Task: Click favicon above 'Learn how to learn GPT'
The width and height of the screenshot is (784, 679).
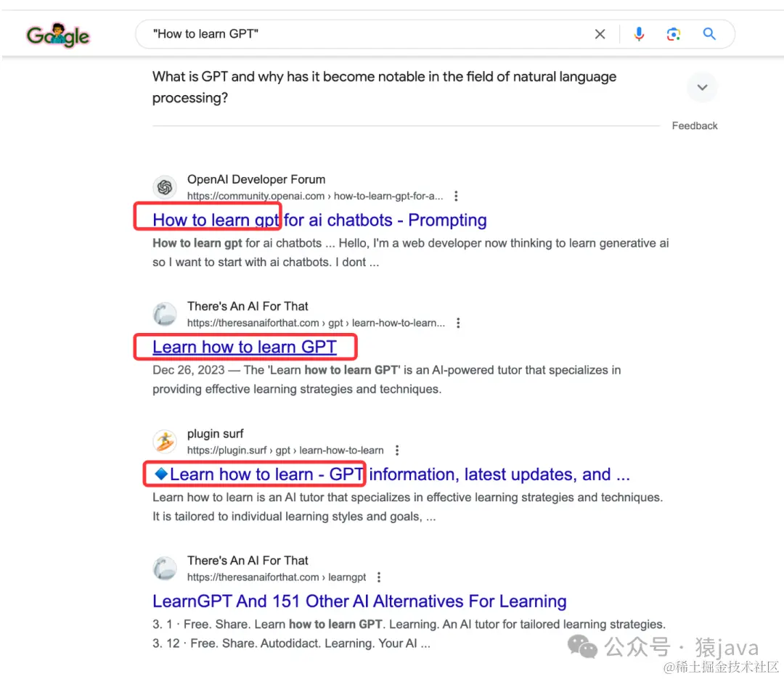Action: click(165, 314)
